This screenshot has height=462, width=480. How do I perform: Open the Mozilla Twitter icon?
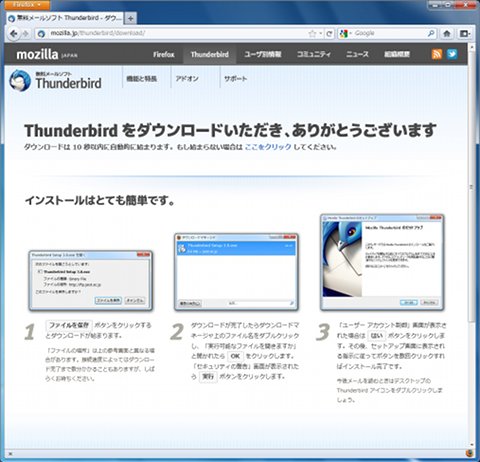(452, 54)
